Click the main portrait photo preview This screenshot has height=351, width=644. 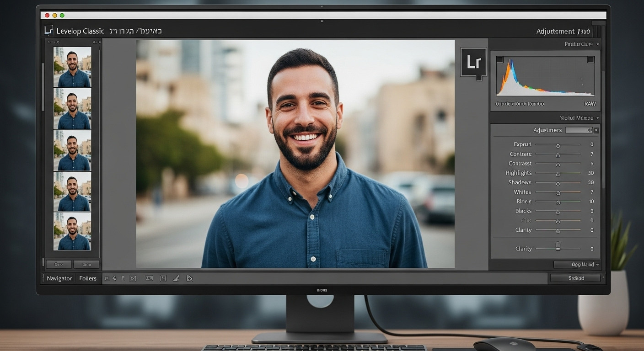pos(295,154)
